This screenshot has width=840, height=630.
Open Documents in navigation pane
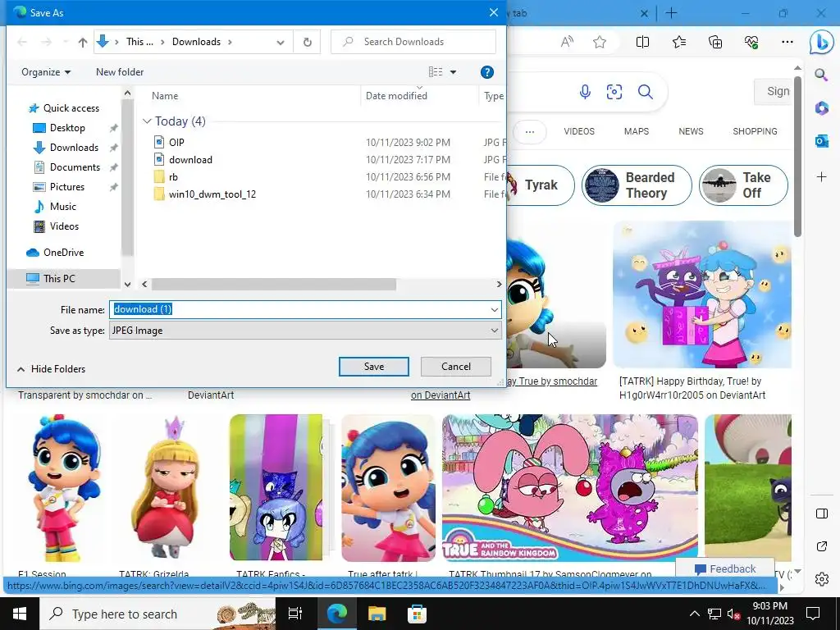(x=75, y=167)
